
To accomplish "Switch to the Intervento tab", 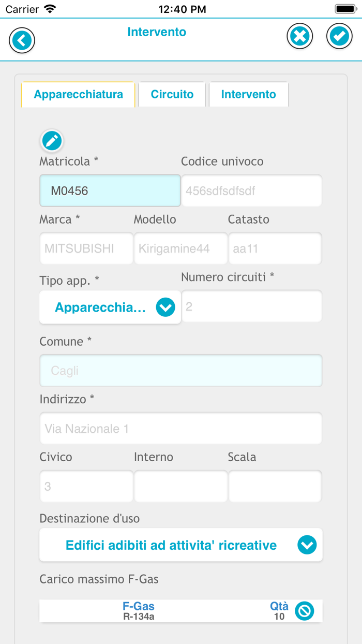I will (249, 94).
